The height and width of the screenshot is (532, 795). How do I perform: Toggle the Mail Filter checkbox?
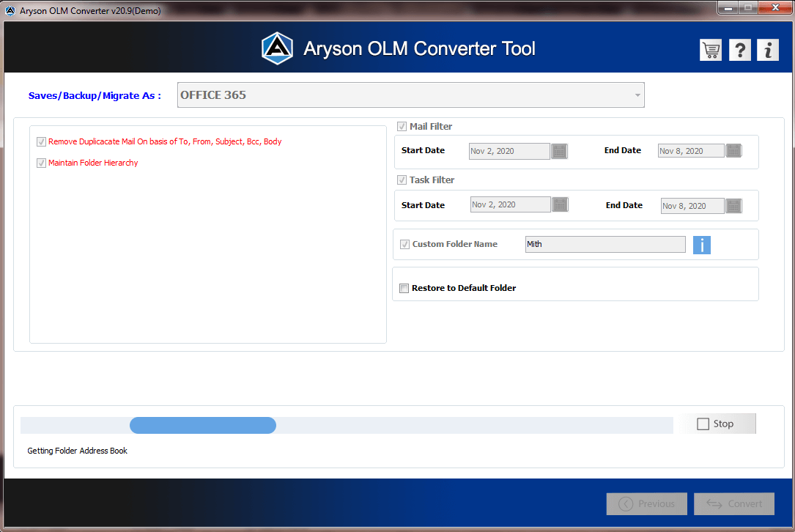402,126
